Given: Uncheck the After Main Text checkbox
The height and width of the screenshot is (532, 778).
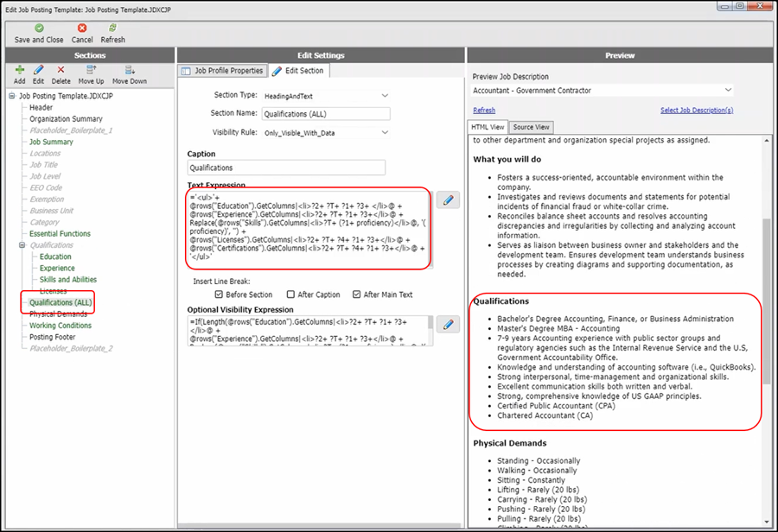Looking at the screenshot, I should point(357,294).
